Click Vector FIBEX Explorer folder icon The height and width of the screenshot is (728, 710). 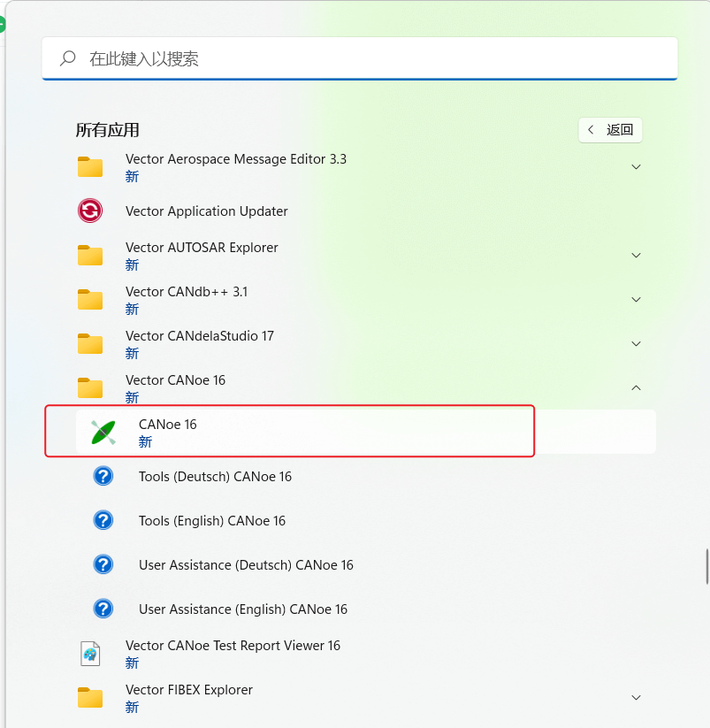[90, 697]
